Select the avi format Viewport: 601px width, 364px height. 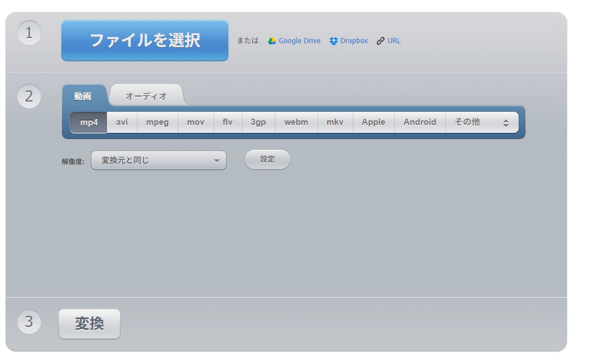(x=122, y=122)
